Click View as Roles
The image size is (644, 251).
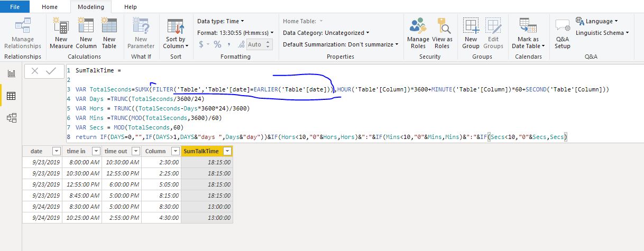[x=442, y=33]
